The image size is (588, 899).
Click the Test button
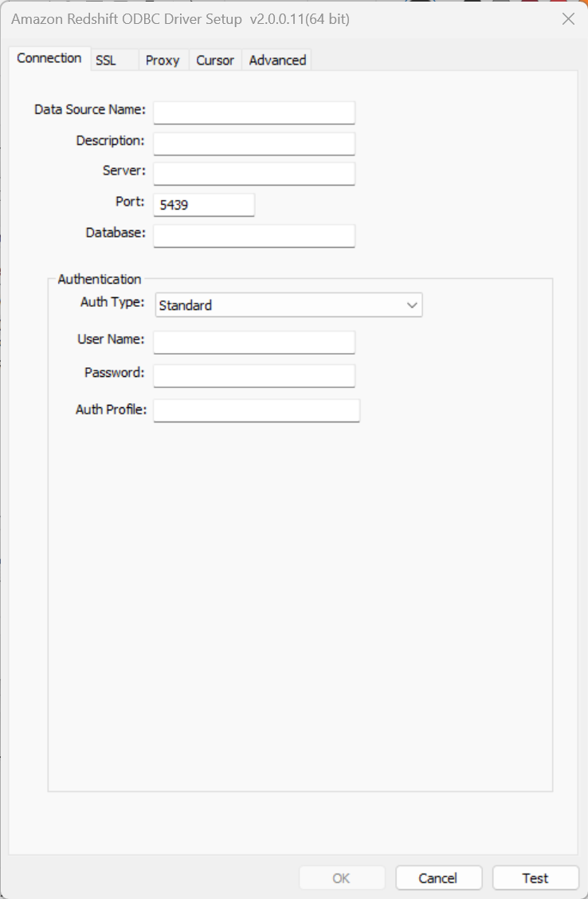(x=535, y=877)
